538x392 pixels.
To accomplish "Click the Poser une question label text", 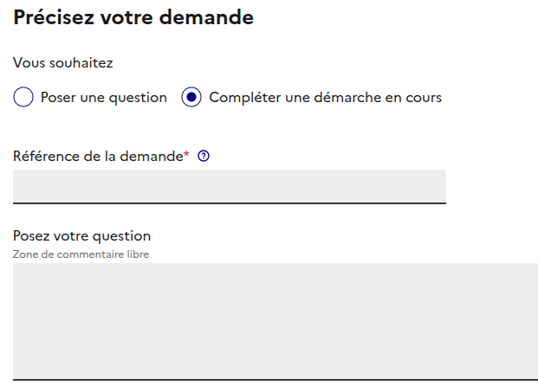I will pos(104,98).
